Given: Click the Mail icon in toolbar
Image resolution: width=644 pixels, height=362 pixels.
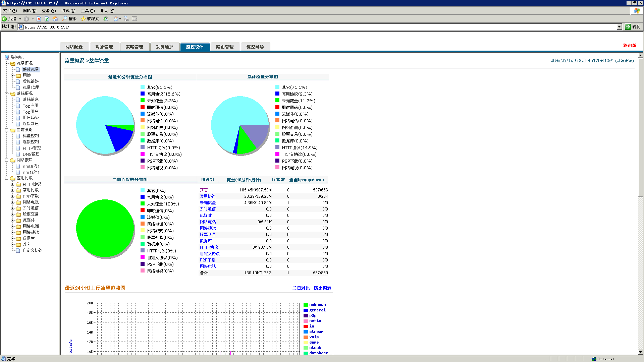Looking at the screenshot, I should pyautogui.click(x=116, y=19).
